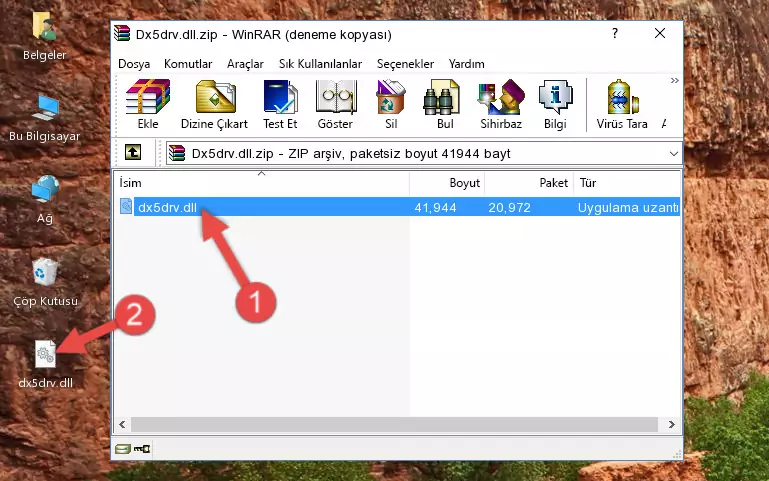Click the horizontal scrollbar right arrow
The height and width of the screenshot is (481, 769).
pos(671,424)
